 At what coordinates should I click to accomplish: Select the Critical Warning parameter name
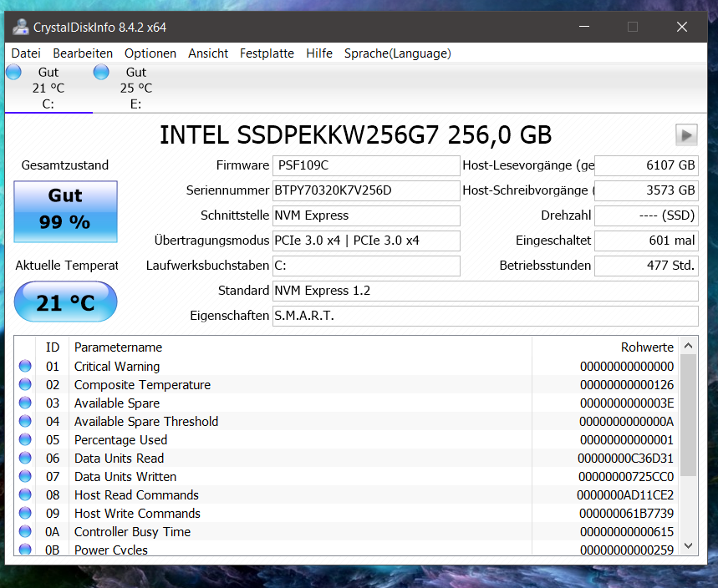[x=117, y=367]
